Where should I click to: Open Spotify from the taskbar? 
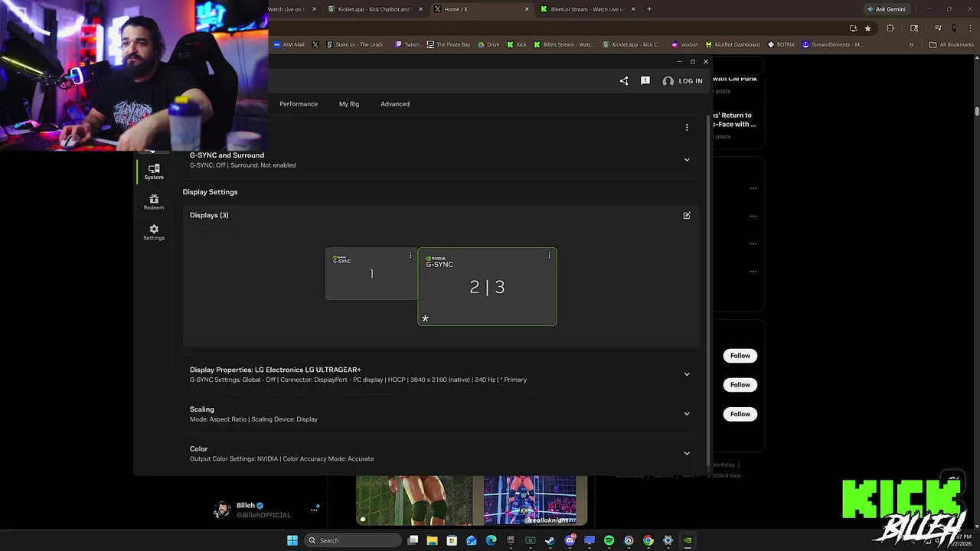coord(609,540)
